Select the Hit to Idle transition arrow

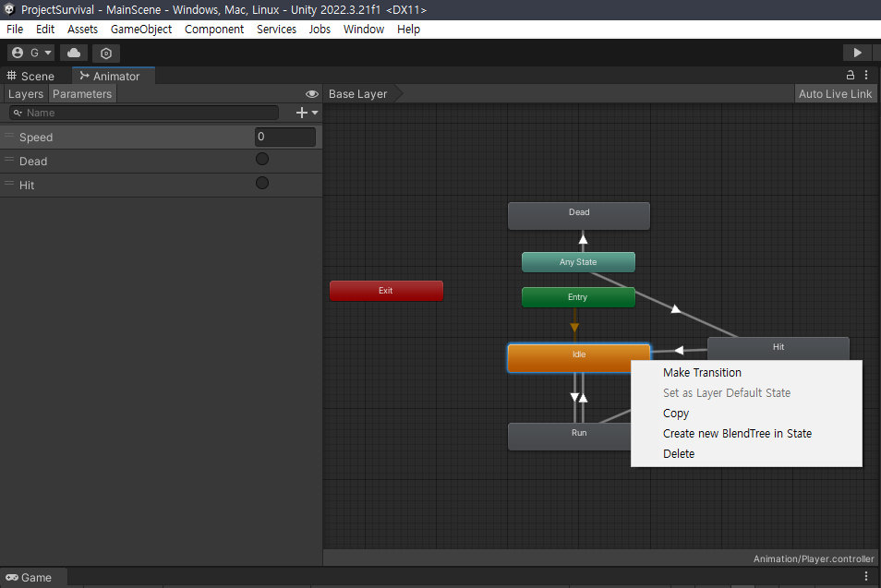click(x=679, y=351)
